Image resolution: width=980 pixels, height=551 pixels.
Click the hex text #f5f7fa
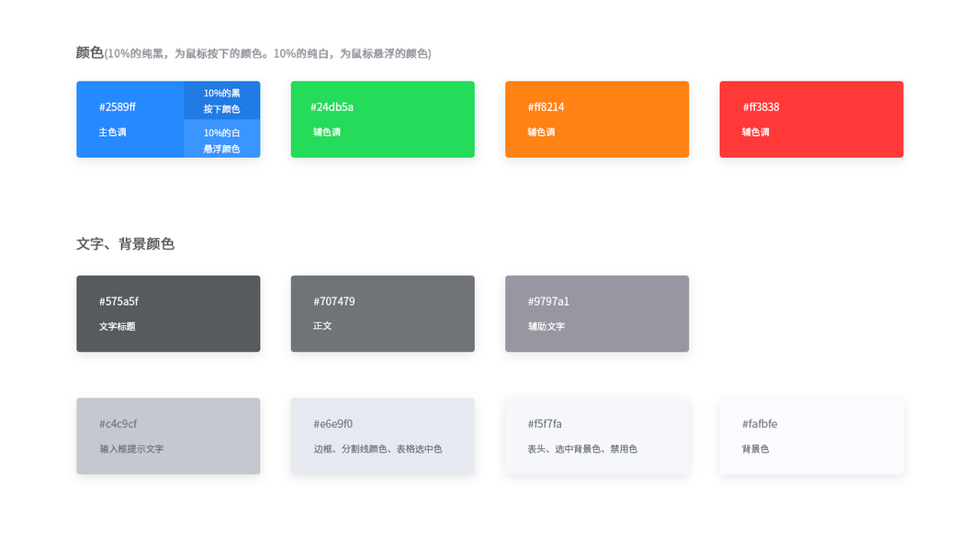coord(545,423)
